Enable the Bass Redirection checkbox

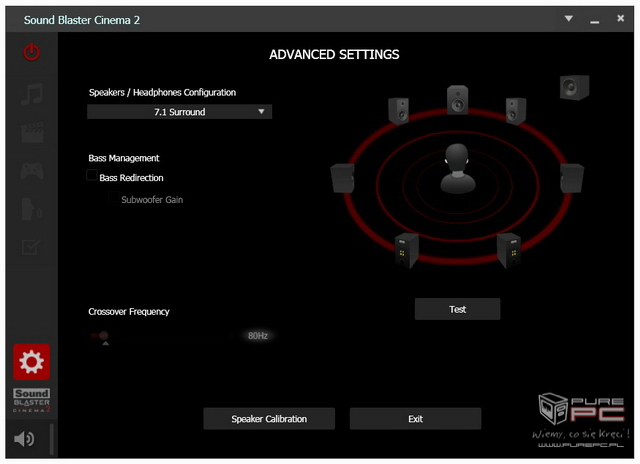(92, 175)
